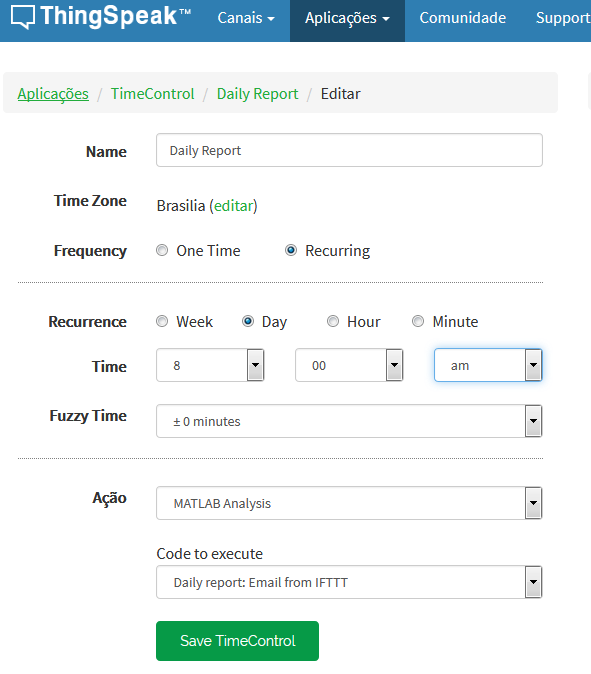Open the hour dropdown showing 8

[210, 365]
